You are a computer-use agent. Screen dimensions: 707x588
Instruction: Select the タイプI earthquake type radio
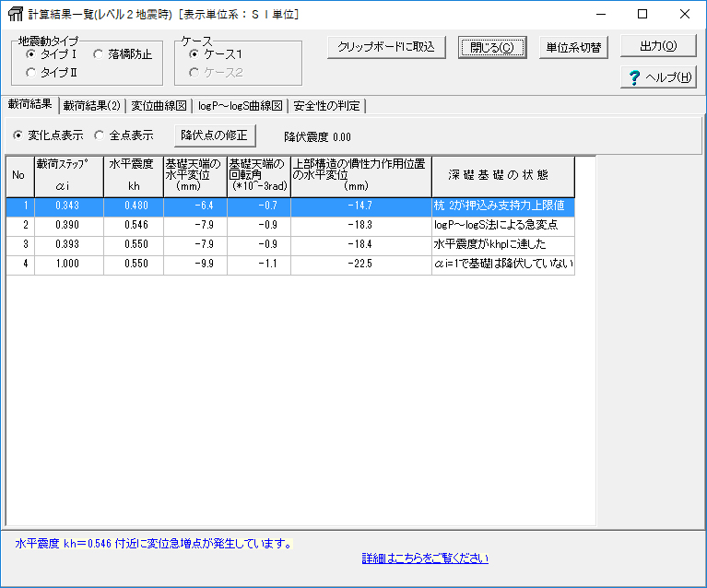[x=31, y=54]
